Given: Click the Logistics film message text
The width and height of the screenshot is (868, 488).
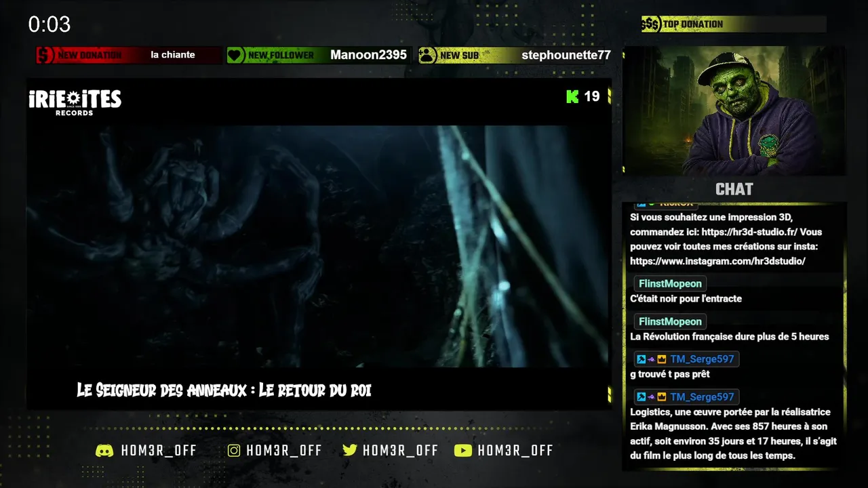Looking at the screenshot, I should [x=733, y=434].
